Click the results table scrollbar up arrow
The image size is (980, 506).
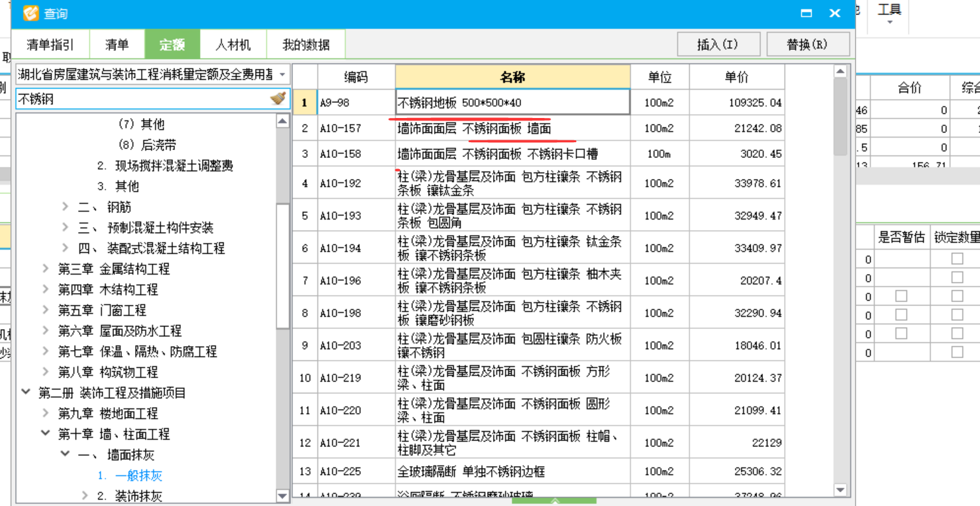click(x=840, y=71)
